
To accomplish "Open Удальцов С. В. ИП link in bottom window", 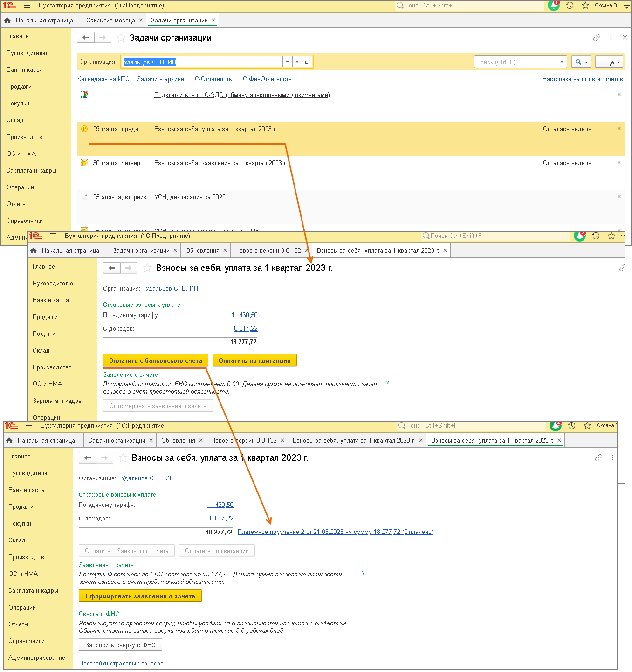I will [147, 478].
